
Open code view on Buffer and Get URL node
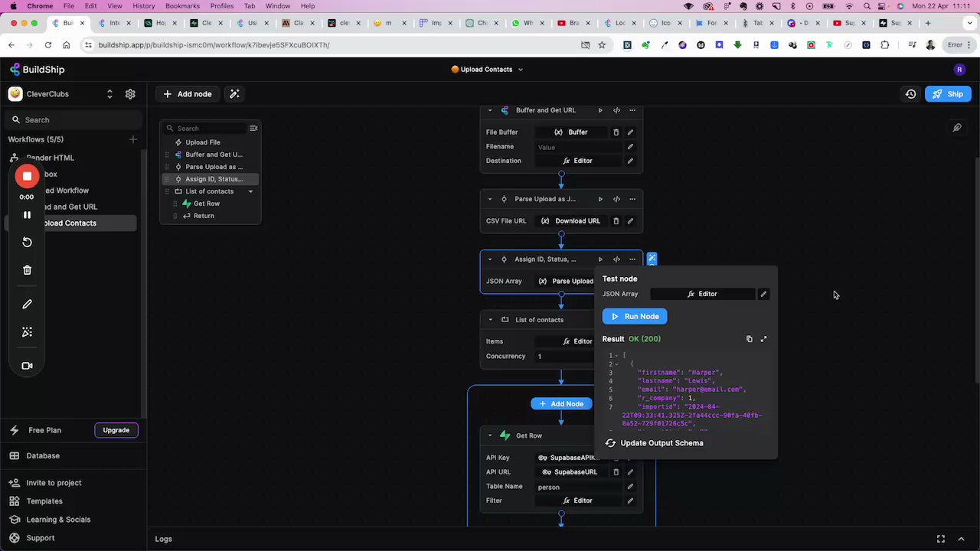[616, 109]
